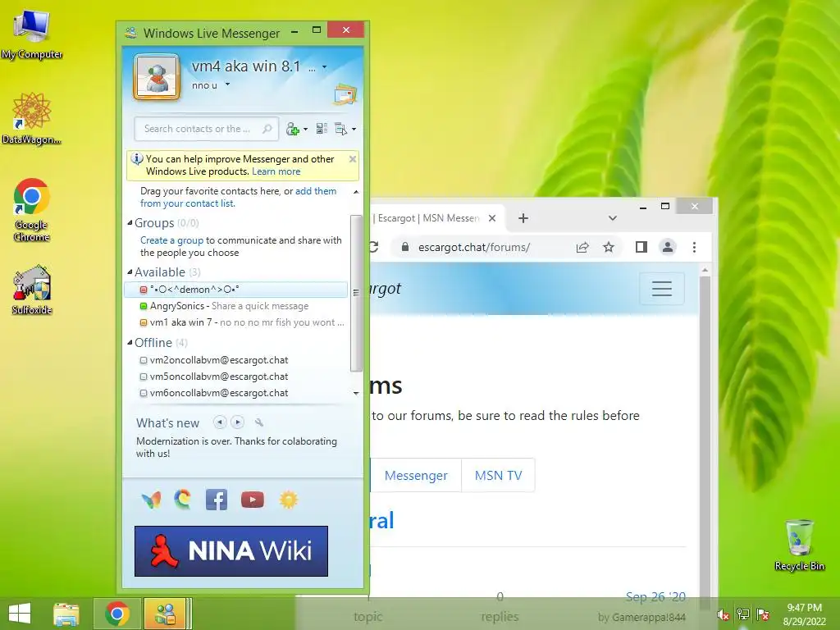Viewport: 840px width, 630px height.
Task: Click the Messenger profile display picture
Action: 157,77
